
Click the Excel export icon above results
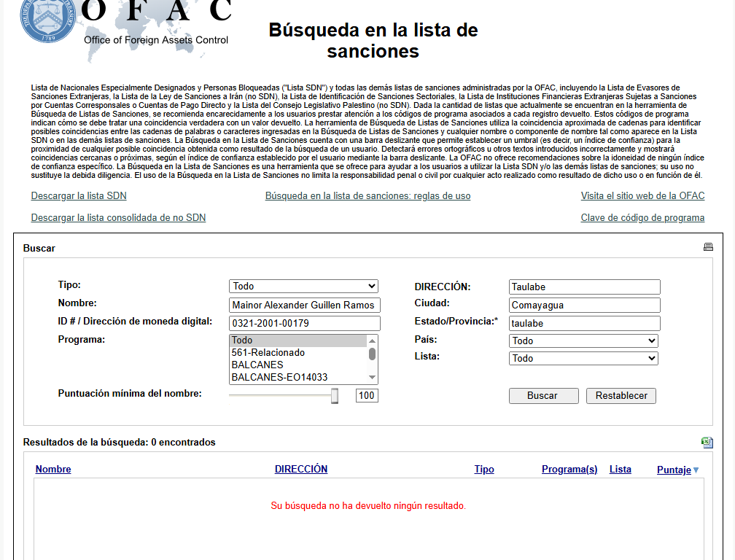[x=706, y=442]
